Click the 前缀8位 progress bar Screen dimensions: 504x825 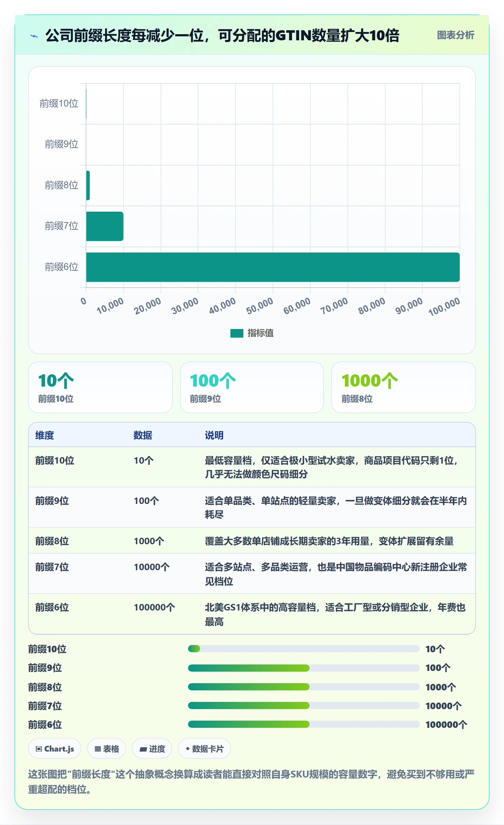click(303, 687)
